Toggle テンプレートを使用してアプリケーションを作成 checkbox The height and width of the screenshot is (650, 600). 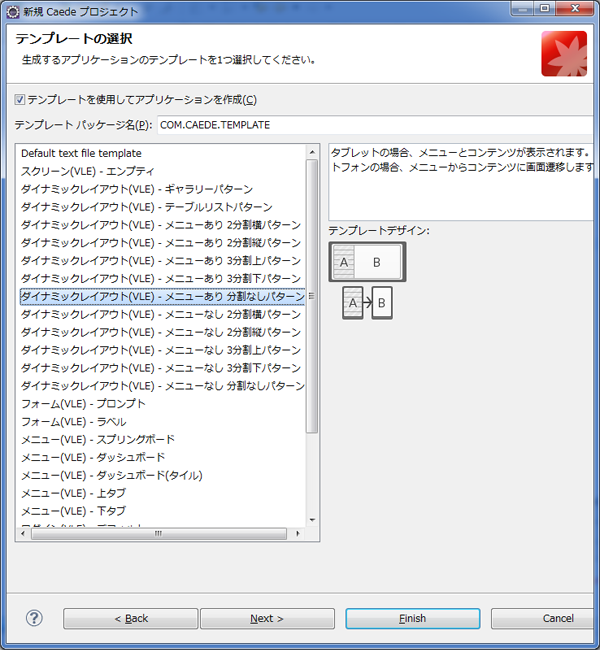click(x=19, y=99)
